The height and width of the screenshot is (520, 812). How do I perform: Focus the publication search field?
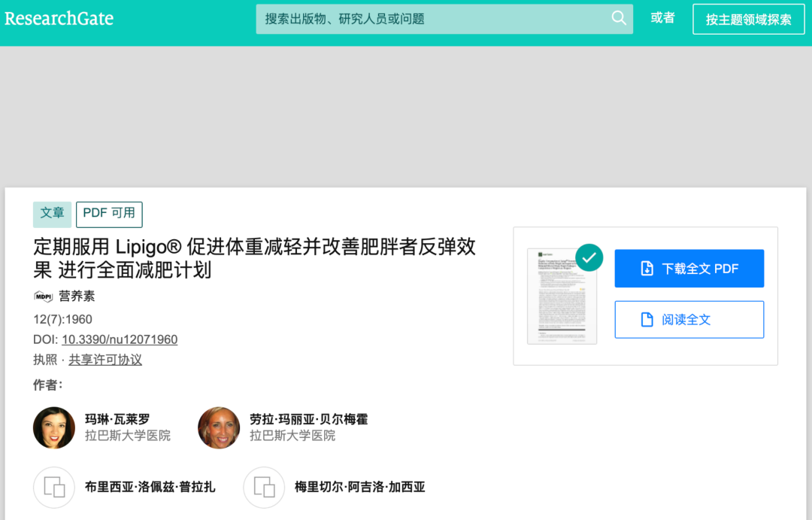pyautogui.click(x=444, y=19)
